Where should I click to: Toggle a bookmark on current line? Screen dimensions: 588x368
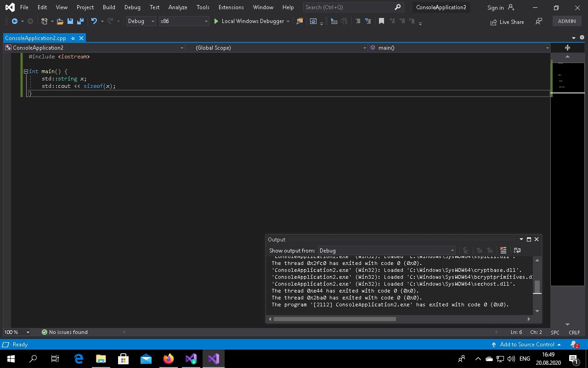[381, 21]
